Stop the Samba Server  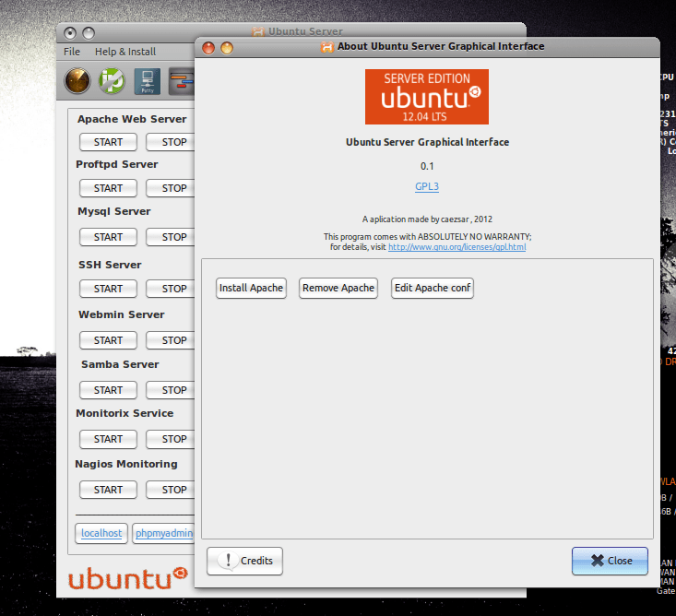point(171,390)
